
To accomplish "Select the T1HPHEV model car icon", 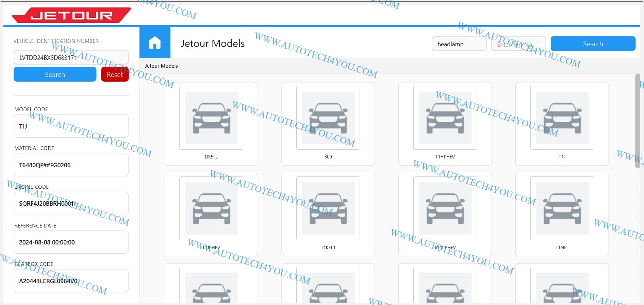I will pos(445,118).
